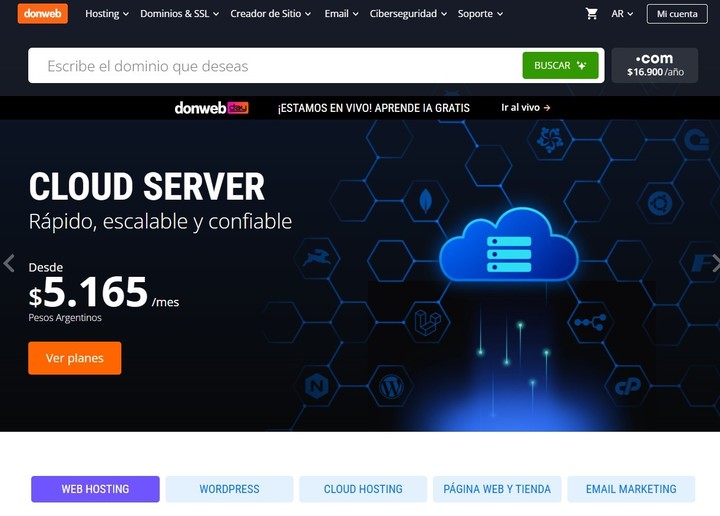Click the Laravel hexagon icon
The image size is (720, 516).
428,322
